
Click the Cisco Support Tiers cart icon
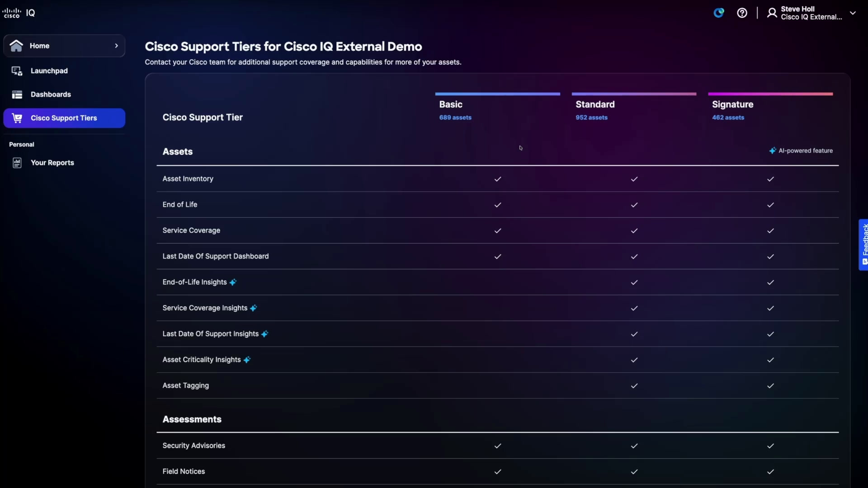click(x=17, y=118)
